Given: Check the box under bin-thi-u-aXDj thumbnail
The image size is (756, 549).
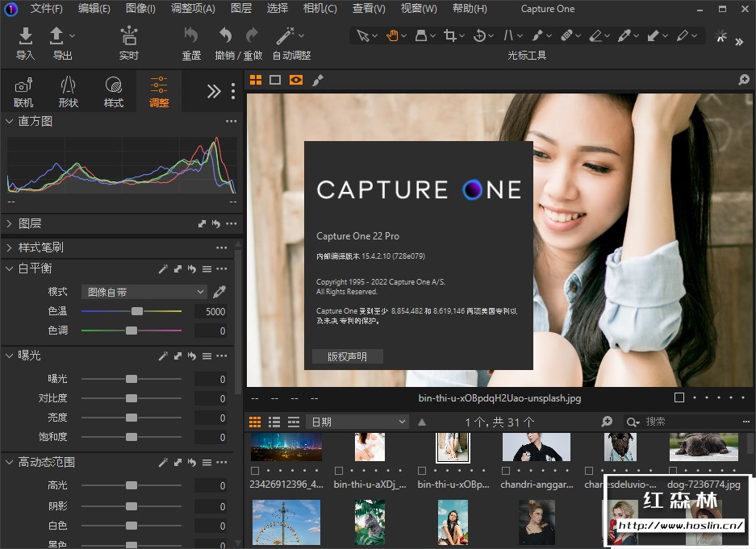Looking at the screenshot, I should (x=339, y=471).
